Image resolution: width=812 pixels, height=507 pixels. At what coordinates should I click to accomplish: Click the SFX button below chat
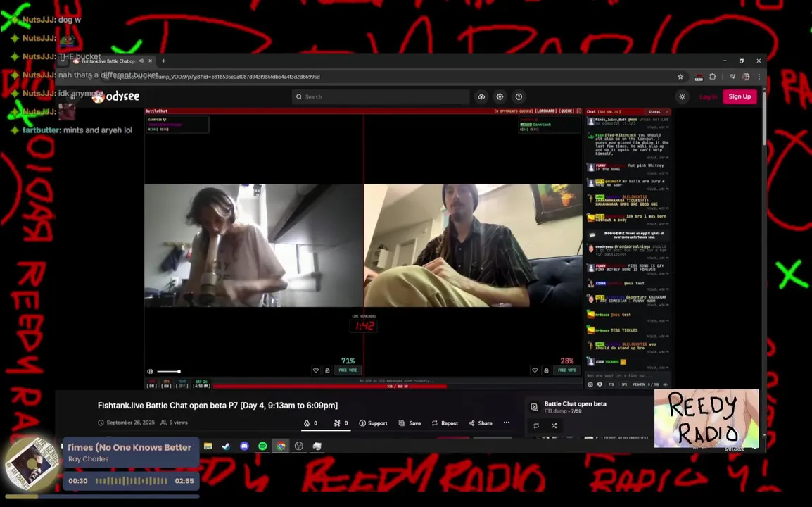(x=624, y=384)
